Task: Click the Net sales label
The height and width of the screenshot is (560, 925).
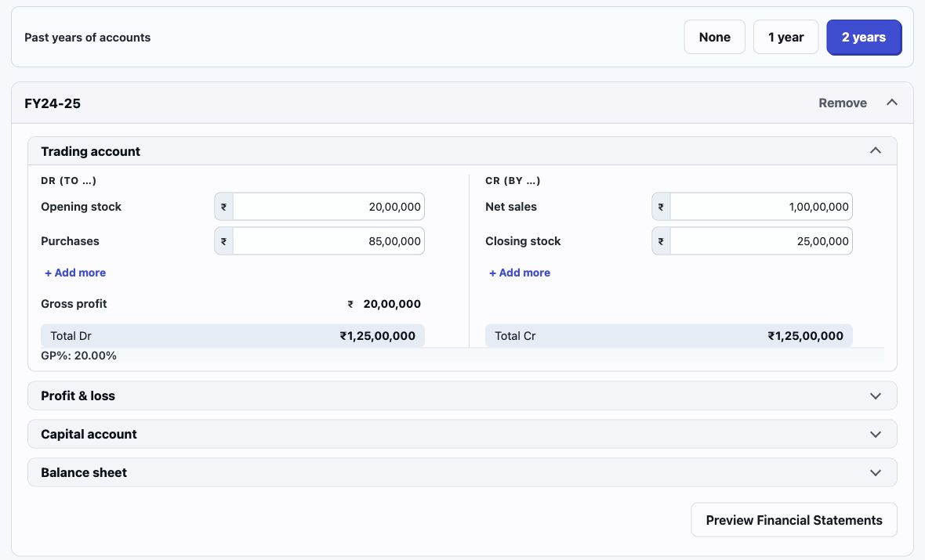Action: (x=511, y=207)
